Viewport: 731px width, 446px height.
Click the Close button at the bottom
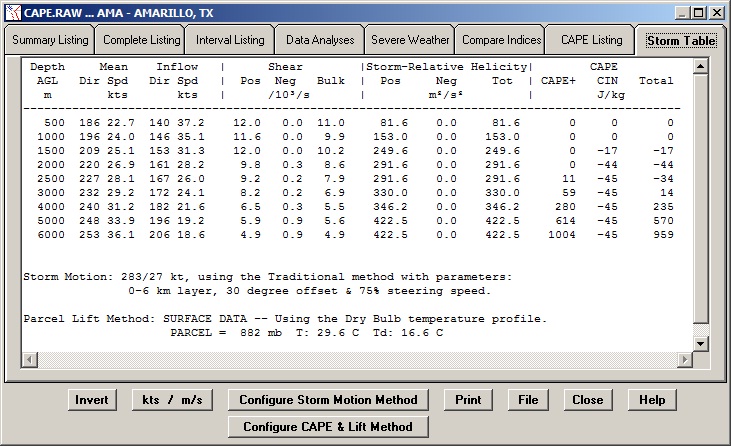588,400
